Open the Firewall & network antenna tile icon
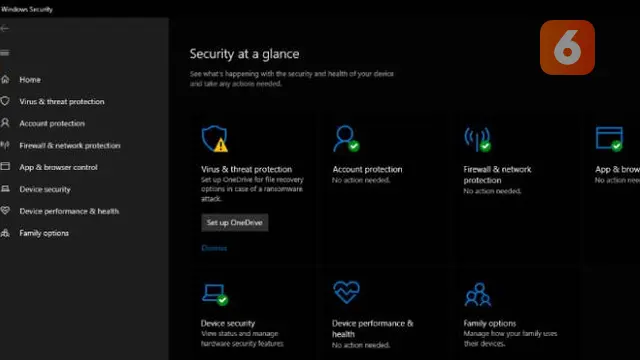This screenshot has width=640, height=360. pyautogui.click(x=477, y=139)
